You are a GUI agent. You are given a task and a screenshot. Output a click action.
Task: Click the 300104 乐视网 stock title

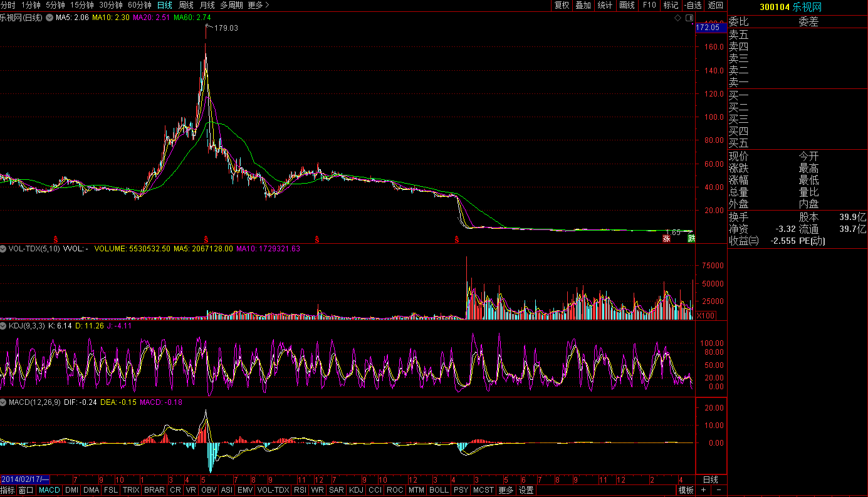[x=790, y=7]
